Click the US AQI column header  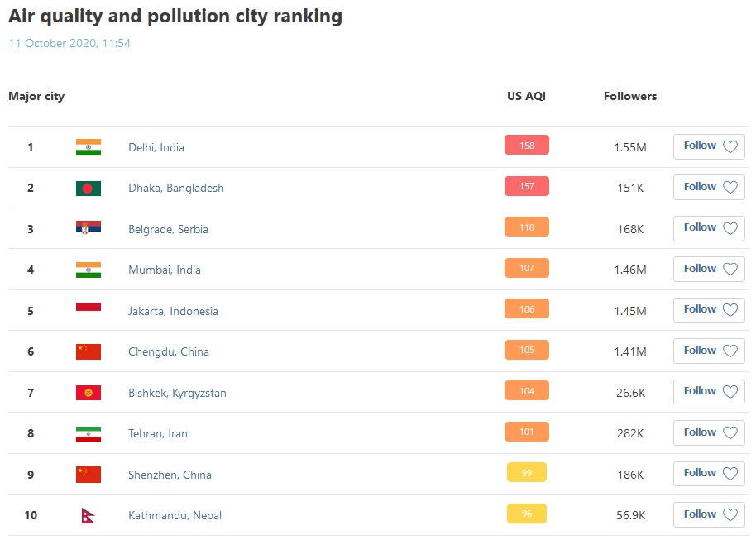click(526, 96)
